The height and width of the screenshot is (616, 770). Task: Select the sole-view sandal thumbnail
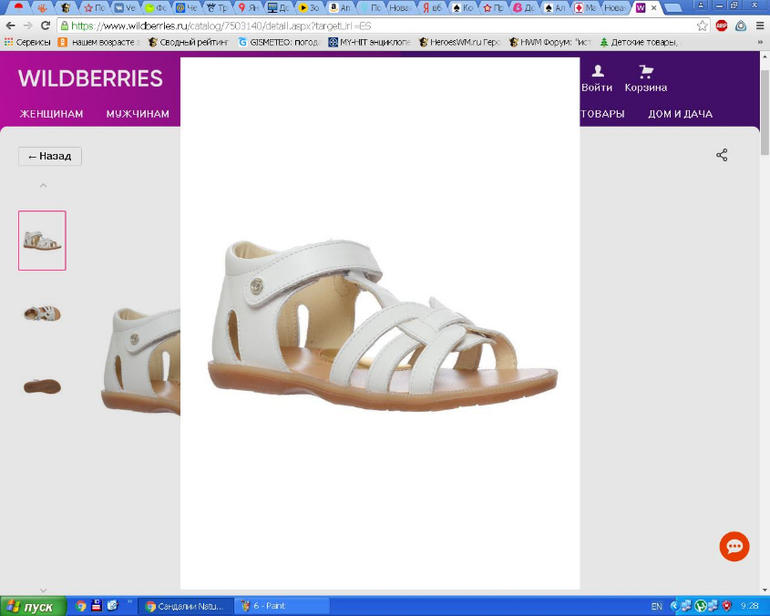tap(42, 386)
